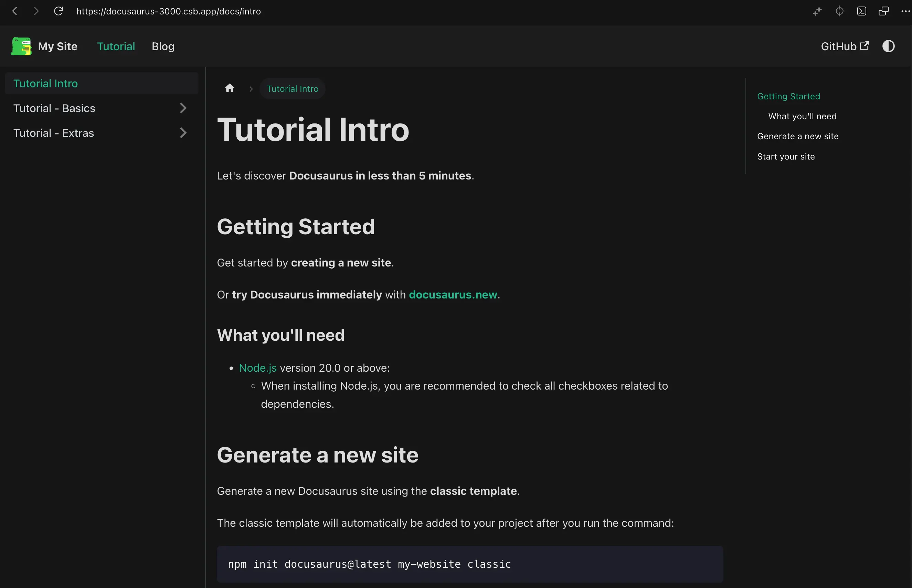Screen dimensions: 912x588
Task: Toggle the dark and light mode switch
Action: click(888, 46)
